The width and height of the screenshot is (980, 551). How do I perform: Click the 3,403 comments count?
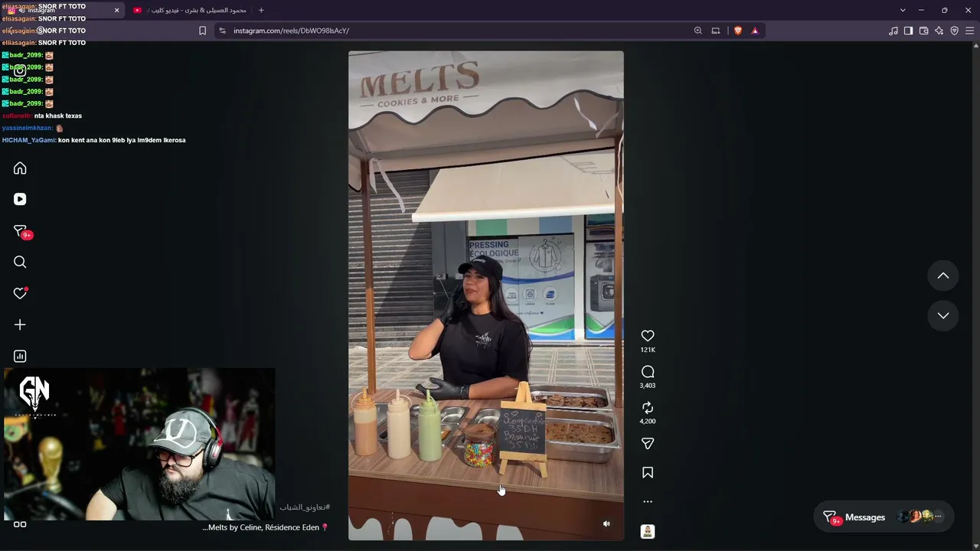coord(648,386)
